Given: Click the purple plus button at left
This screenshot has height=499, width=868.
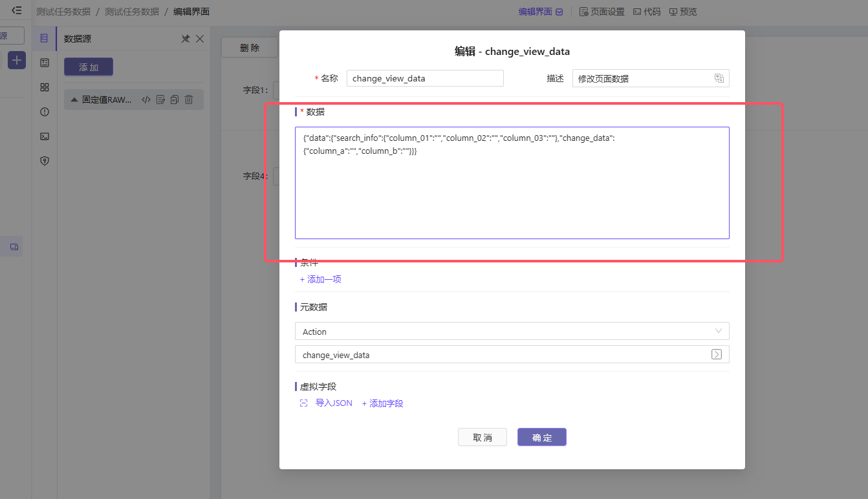Looking at the screenshot, I should click(x=17, y=60).
